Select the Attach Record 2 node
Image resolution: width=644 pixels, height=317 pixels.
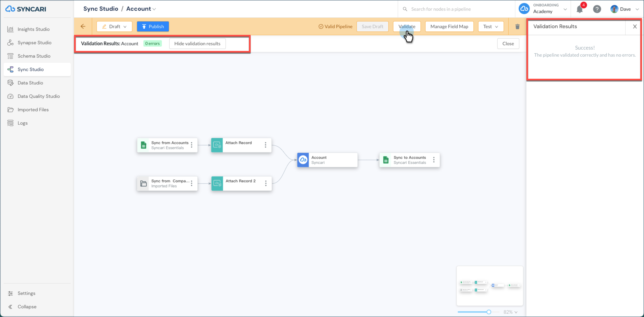(x=242, y=183)
